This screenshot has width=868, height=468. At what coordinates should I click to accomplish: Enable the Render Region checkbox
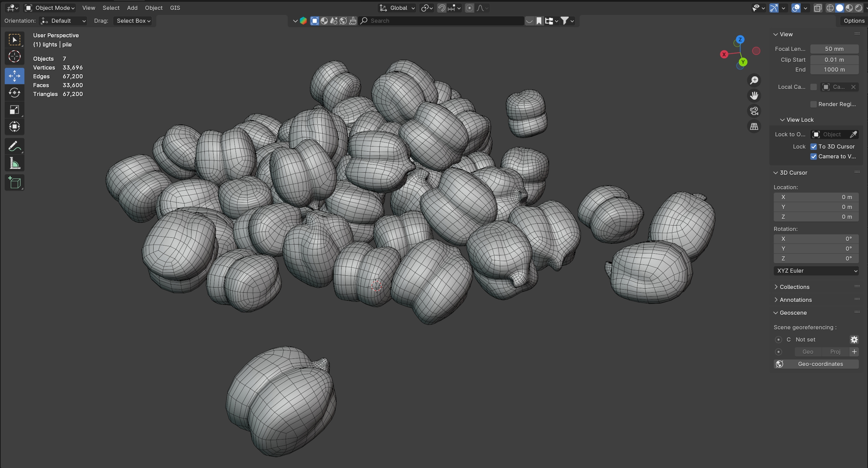813,104
